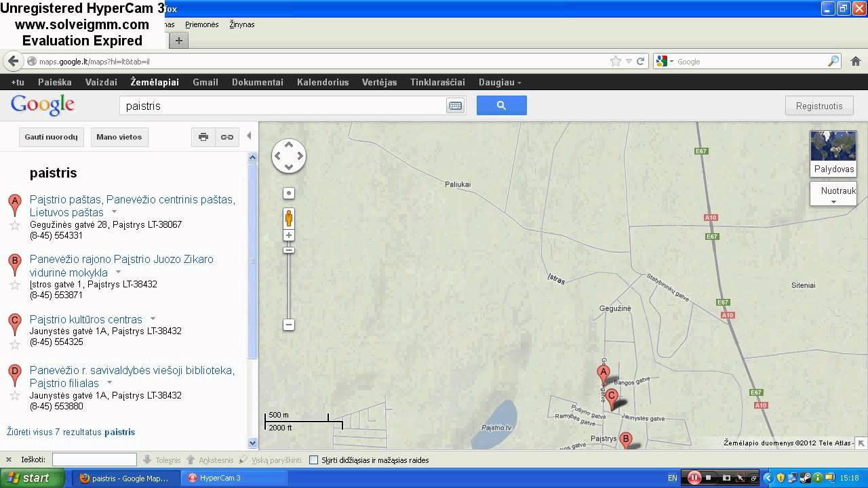Open the +tu link in the Google bar
Viewport: 868px width, 488px height.
point(18,82)
